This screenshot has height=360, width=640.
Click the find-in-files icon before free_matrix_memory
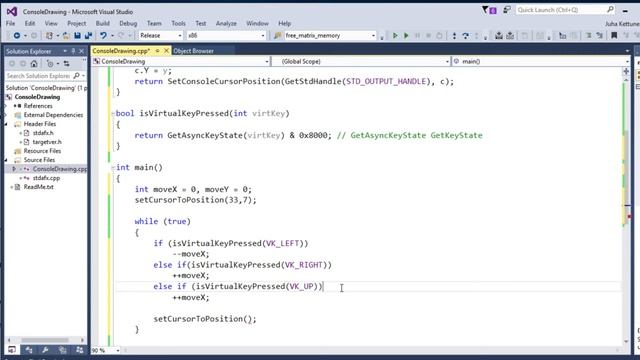(278, 36)
